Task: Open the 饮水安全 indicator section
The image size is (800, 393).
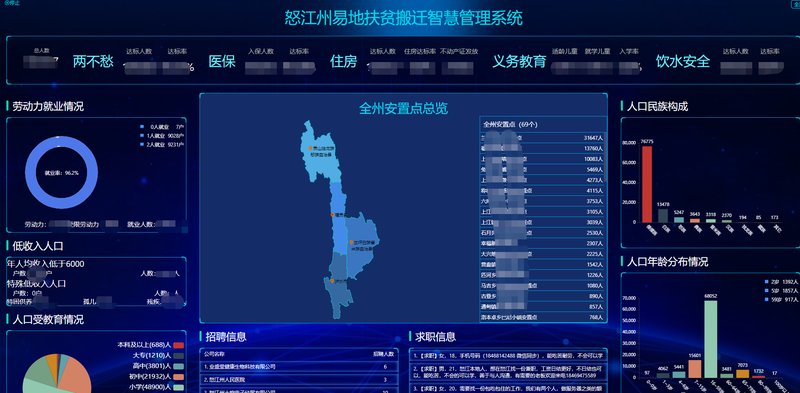Action: tap(683, 62)
